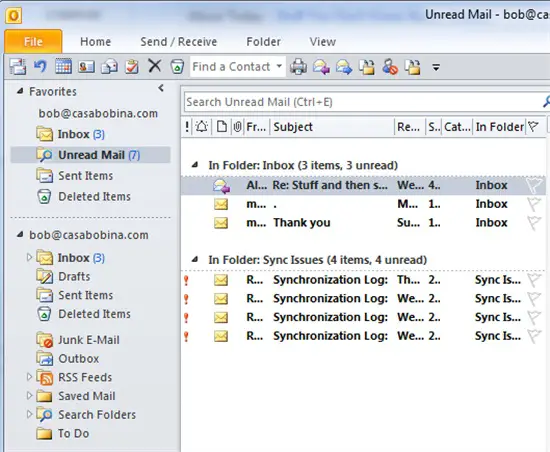
Task: Collapse the bob@casabobina.com account tree
Action: tap(20, 235)
